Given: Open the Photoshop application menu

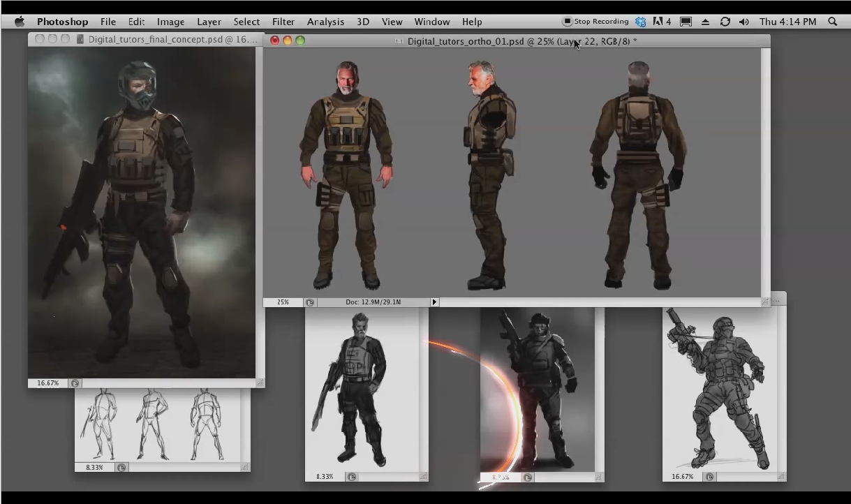Looking at the screenshot, I should pyautogui.click(x=62, y=22).
